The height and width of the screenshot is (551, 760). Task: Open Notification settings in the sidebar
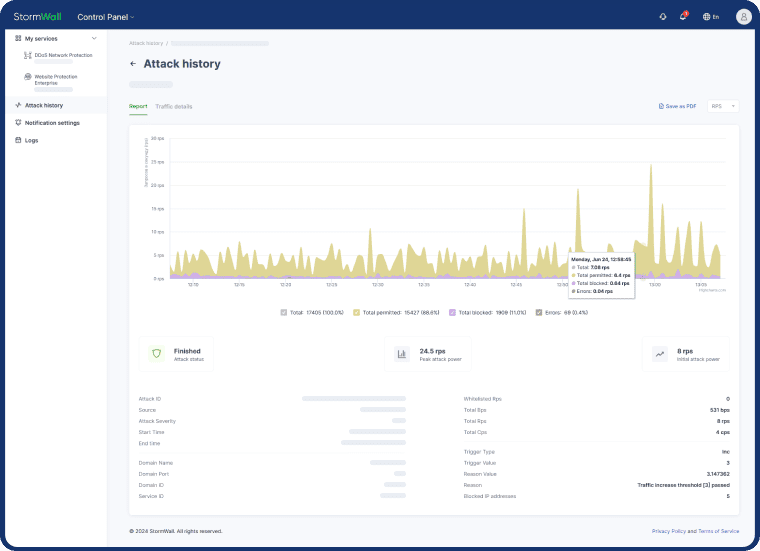point(52,123)
